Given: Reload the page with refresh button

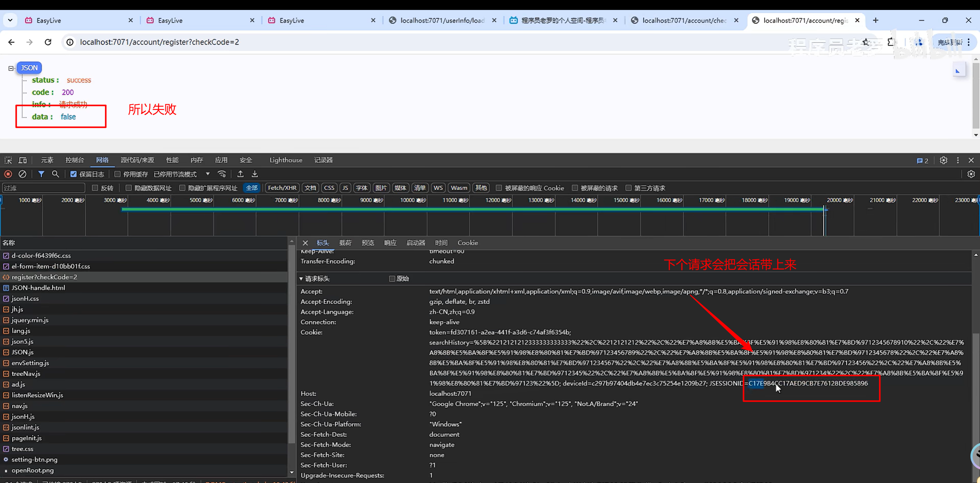Looking at the screenshot, I should point(48,42).
